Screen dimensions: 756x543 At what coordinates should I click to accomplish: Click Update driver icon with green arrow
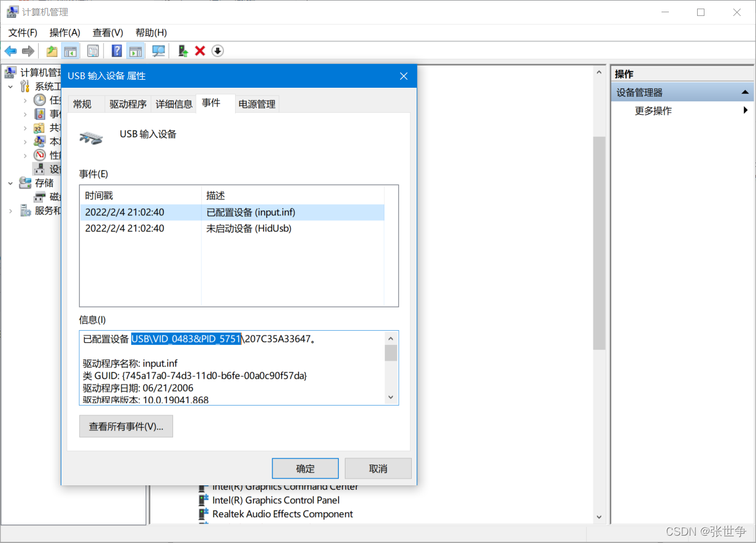[183, 51]
